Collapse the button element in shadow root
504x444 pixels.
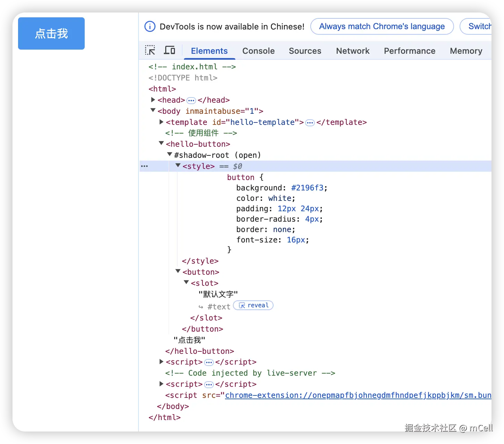(x=178, y=271)
